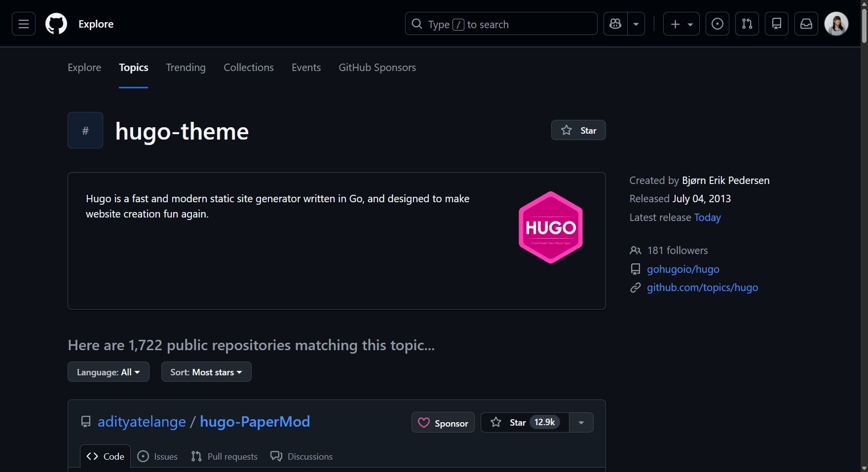Image resolution: width=868 pixels, height=472 pixels.
Task: Expand the Copilot options chevron
Action: point(636,23)
